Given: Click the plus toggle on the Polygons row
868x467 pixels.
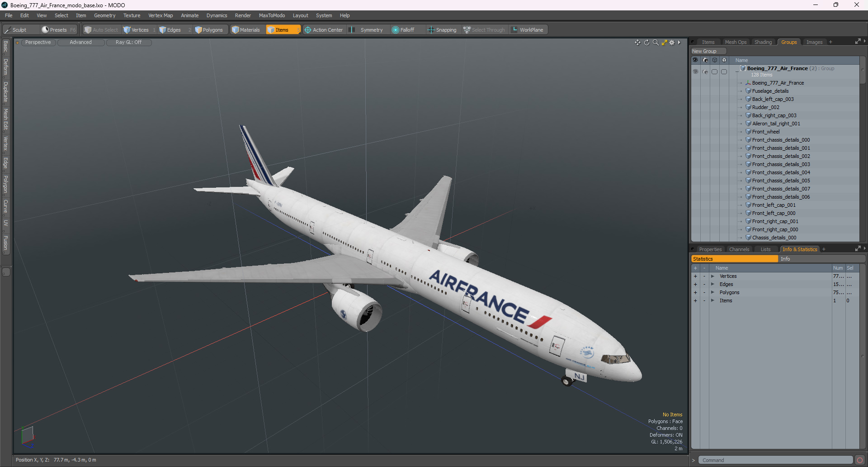Looking at the screenshot, I should click(x=695, y=293).
